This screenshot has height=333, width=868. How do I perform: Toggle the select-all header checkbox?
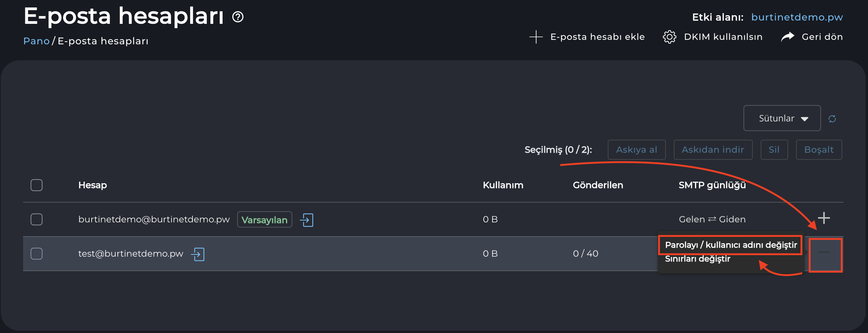(37, 185)
